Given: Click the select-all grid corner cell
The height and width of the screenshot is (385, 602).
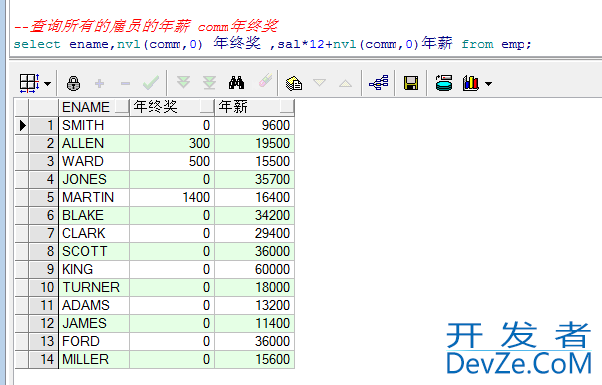Looking at the screenshot, I should (22, 107).
